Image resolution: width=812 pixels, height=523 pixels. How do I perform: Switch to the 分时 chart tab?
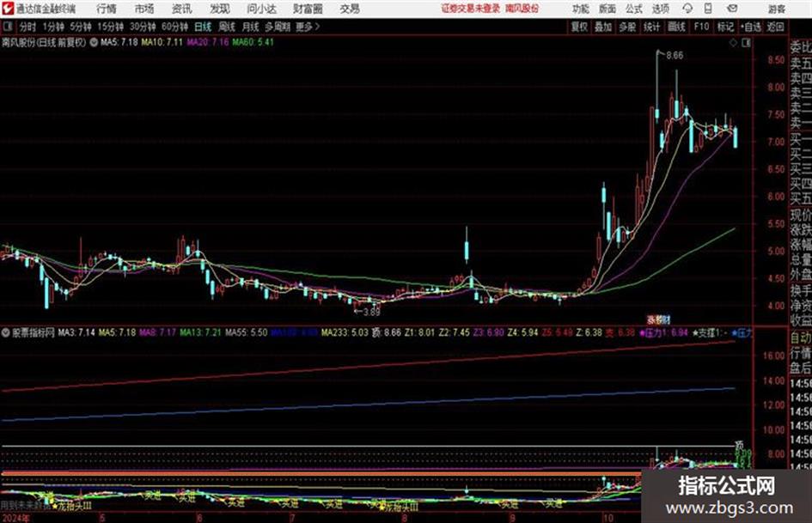[28, 27]
